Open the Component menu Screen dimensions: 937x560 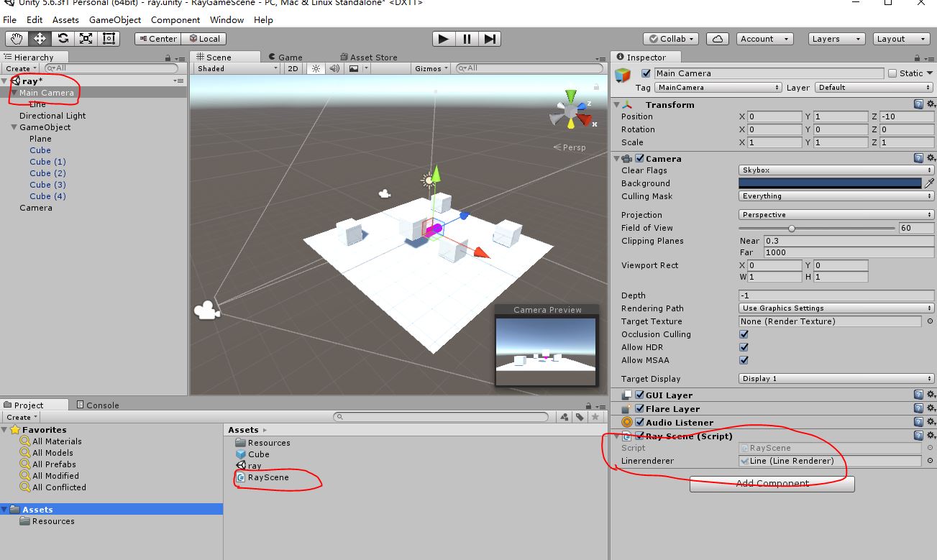point(175,19)
